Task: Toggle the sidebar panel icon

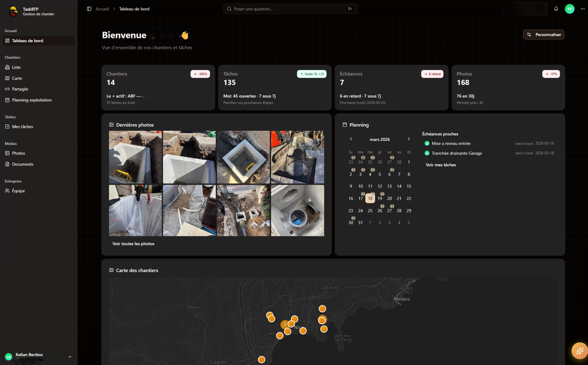Action: 89,9
